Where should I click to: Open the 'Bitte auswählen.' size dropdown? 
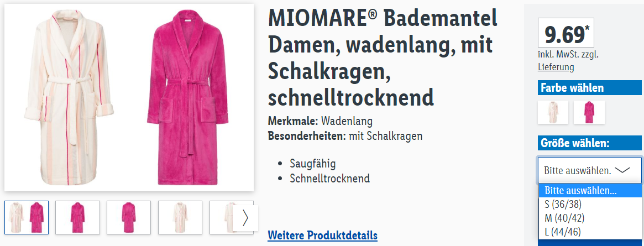[x=589, y=170]
